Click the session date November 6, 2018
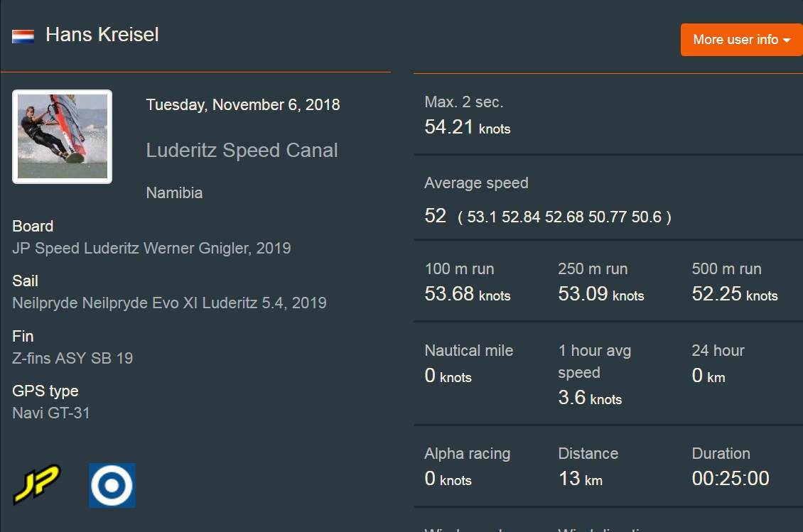This screenshot has height=532, width=803. [x=243, y=105]
